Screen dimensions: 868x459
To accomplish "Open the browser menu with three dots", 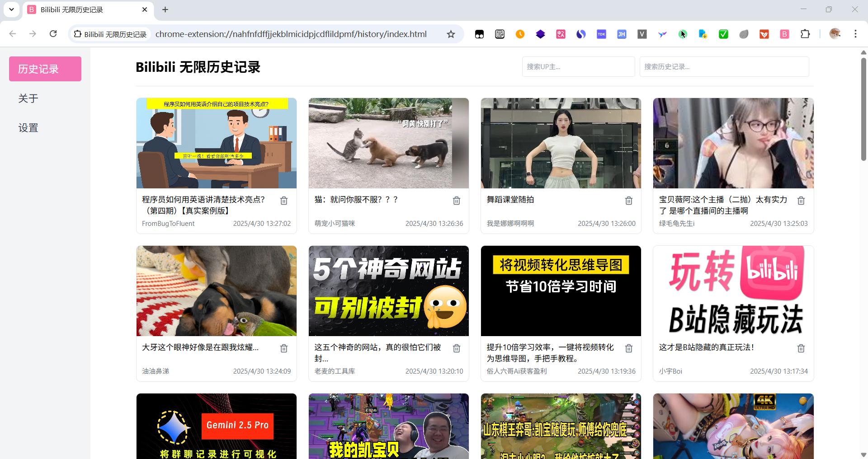I will coord(855,34).
